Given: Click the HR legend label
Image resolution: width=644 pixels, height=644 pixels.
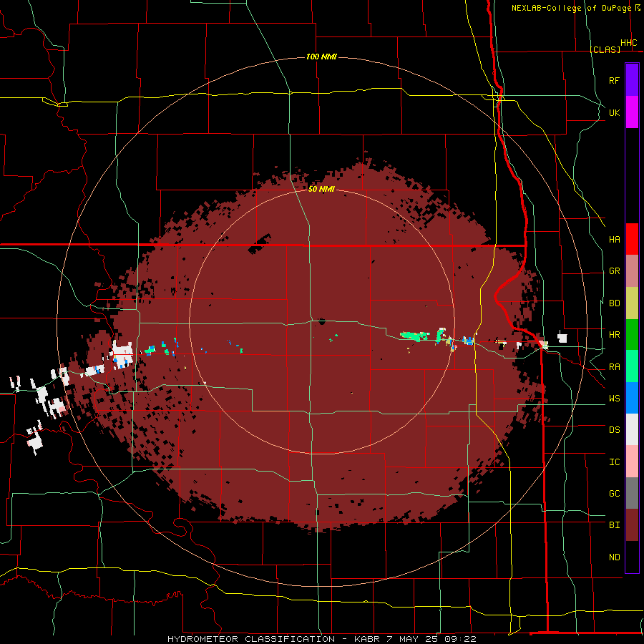Looking at the screenshot, I should click(614, 335).
